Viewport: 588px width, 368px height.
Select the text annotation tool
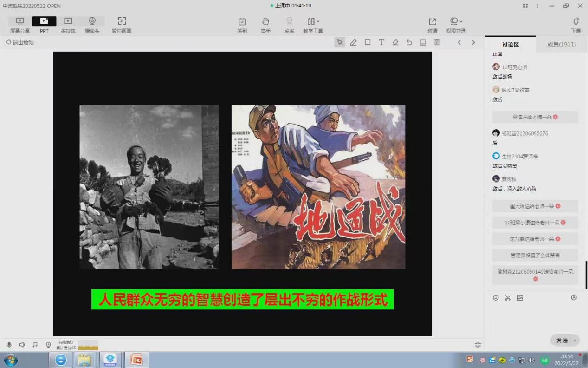[x=381, y=42]
